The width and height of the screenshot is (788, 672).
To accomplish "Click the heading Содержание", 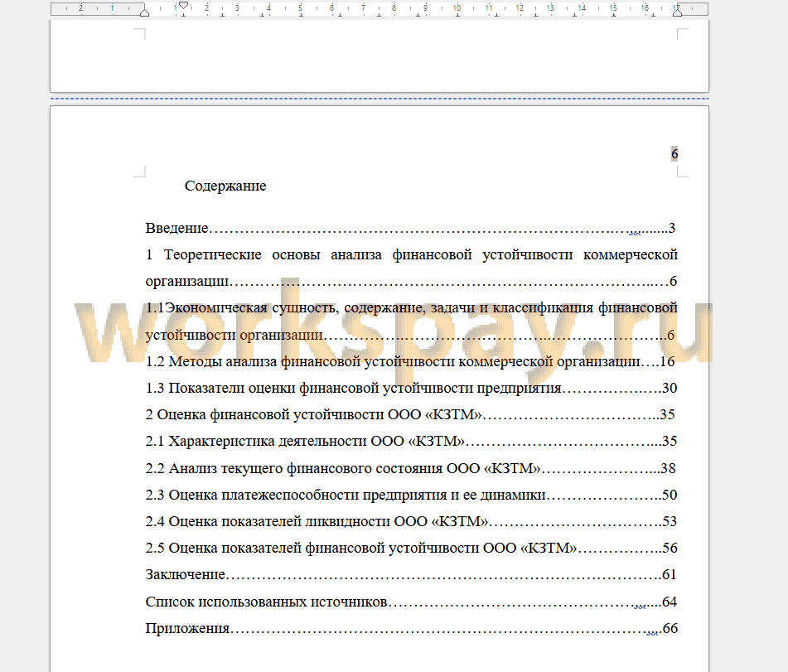I will pos(225,186).
